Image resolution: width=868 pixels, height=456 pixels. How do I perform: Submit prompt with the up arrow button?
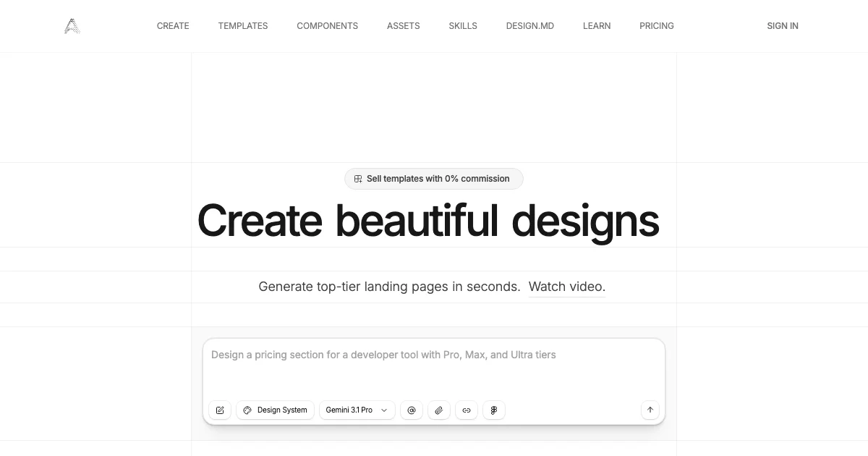tap(650, 410)
